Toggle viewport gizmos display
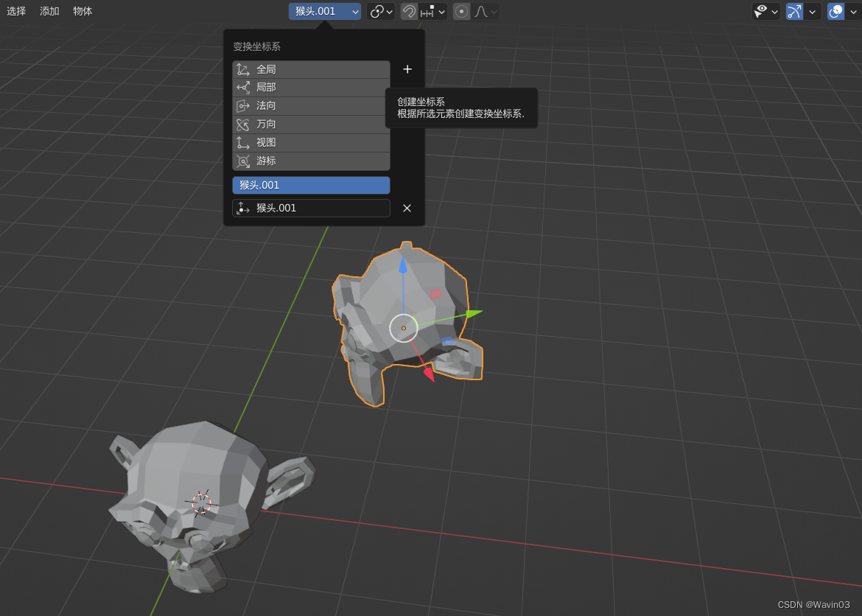This screenshot has height=616, width=862. [794, 11]
